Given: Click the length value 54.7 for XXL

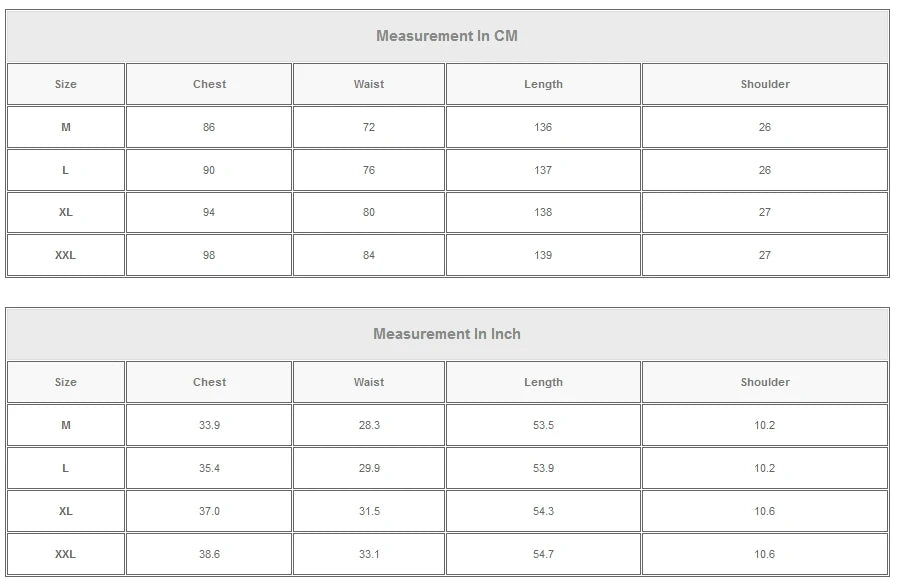Looking at the screenshot, I should [x=543, y=554].
